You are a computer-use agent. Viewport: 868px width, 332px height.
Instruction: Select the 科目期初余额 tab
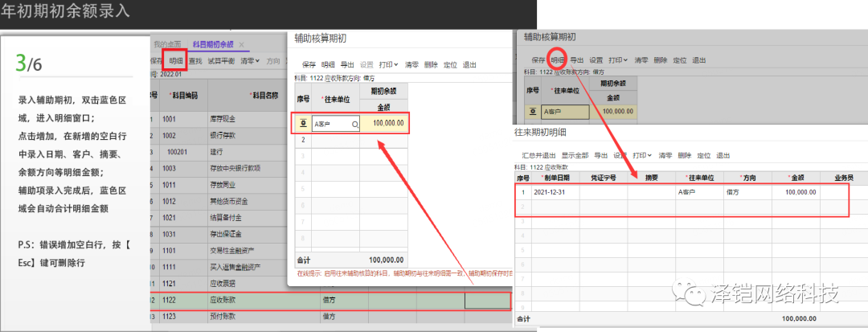tap(214, 44)
